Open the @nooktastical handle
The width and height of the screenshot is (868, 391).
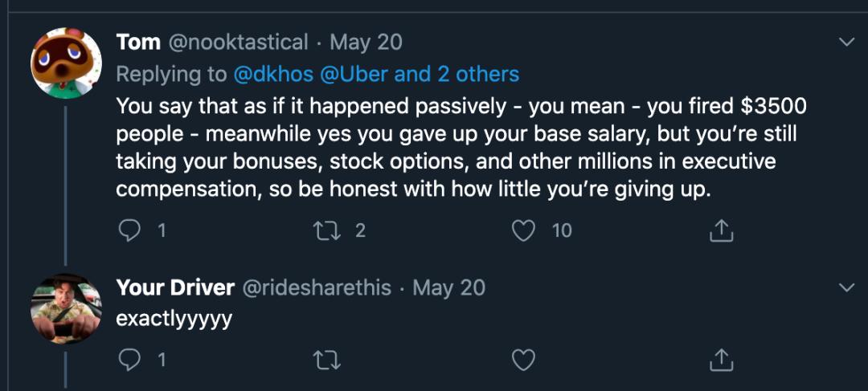pos(239,42)
